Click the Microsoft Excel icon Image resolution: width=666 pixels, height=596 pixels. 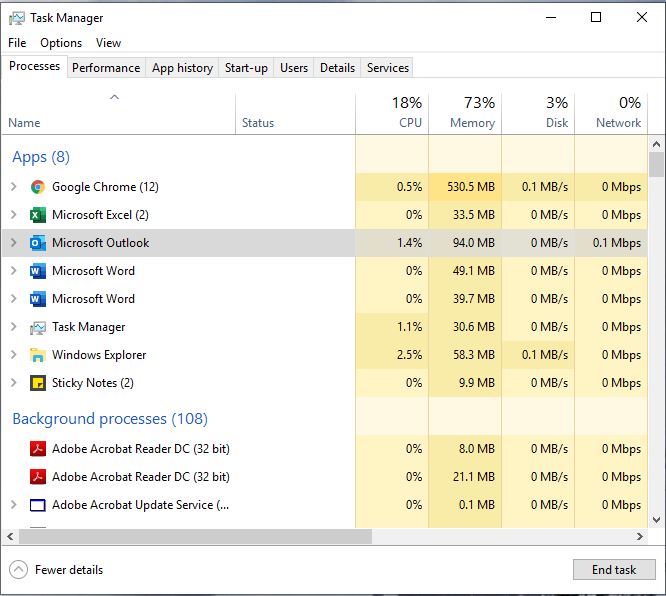click(38, 215)
